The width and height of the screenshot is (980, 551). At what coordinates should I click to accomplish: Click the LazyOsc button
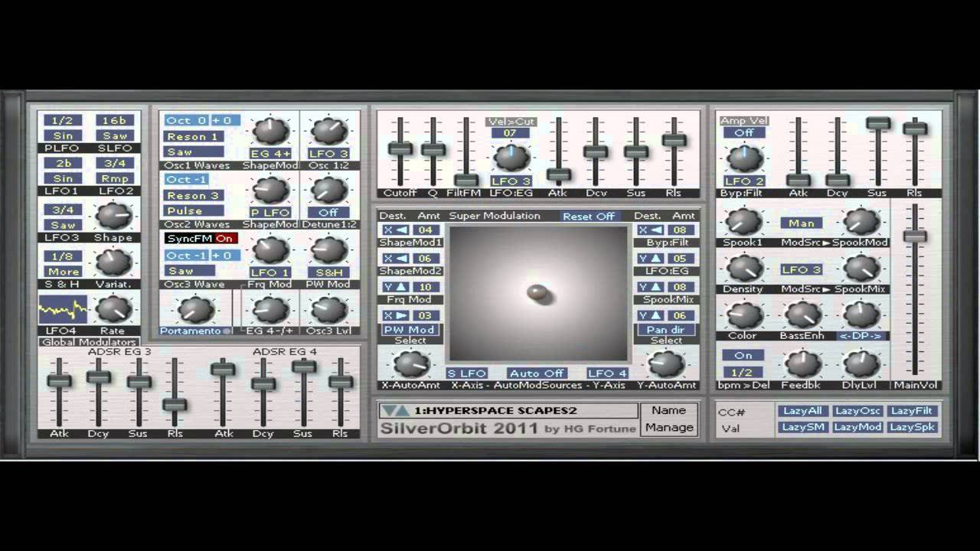coord(857,411)
